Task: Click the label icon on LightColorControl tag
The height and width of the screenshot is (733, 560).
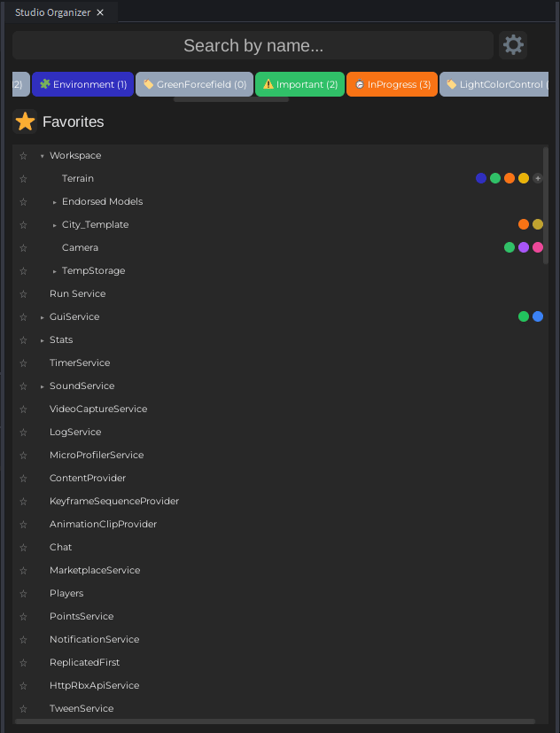Action: 451,84
